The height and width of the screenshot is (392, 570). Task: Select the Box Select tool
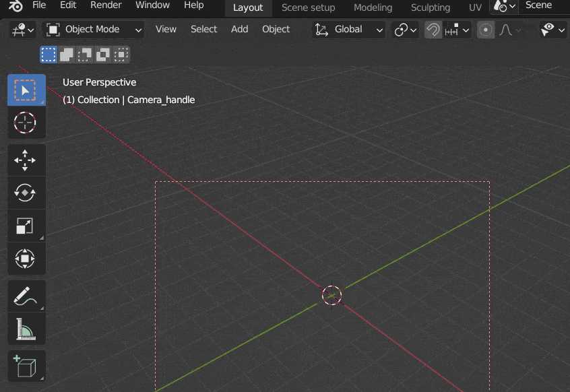click(x=26, y=90)
